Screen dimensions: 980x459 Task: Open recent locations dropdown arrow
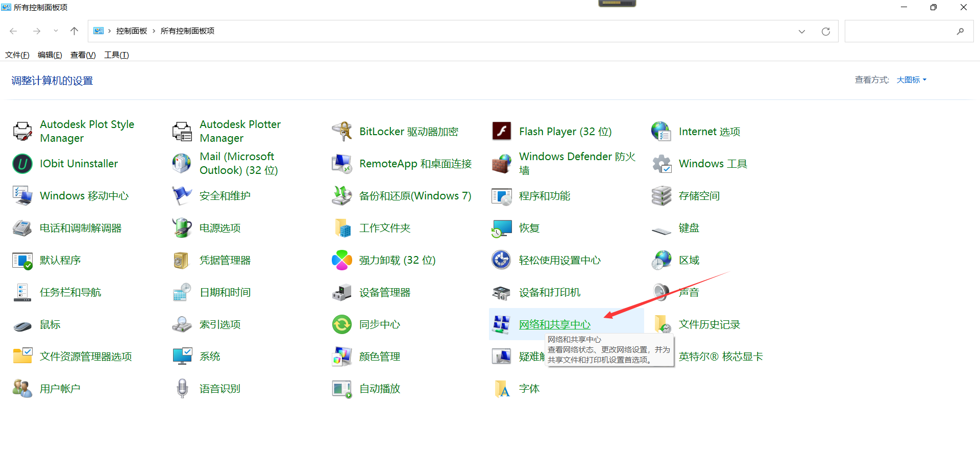56,31
